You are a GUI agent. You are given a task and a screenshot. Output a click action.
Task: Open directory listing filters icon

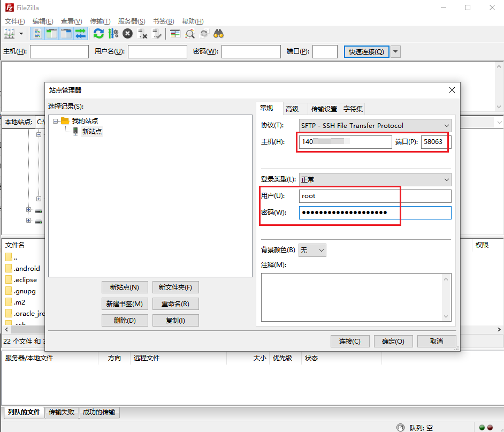[175, 33]
